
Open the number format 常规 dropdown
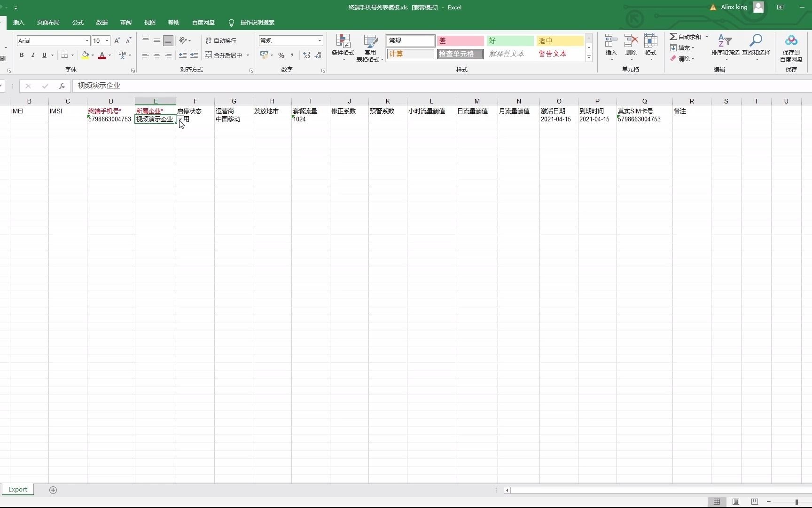(x=320, y=41)
